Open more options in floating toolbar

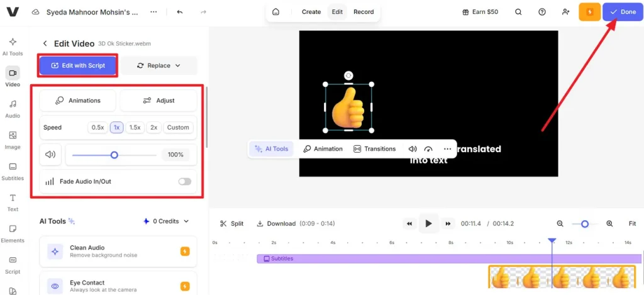point(448,148)
